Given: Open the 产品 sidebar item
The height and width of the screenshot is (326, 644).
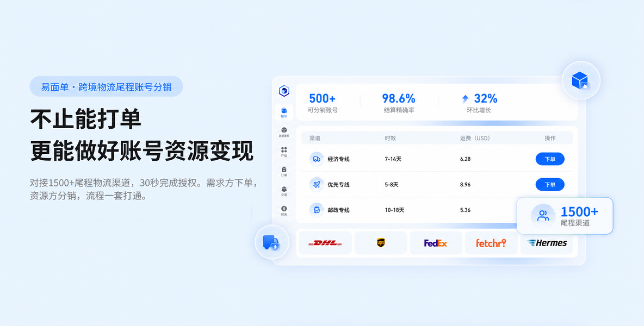Looking at the screenshot, I should point(284,152).
